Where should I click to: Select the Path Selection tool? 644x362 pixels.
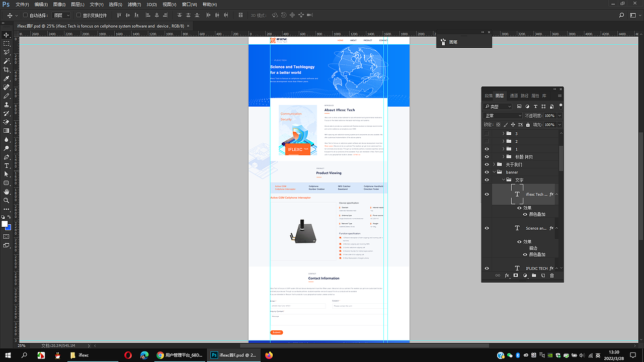coord(7,174)
